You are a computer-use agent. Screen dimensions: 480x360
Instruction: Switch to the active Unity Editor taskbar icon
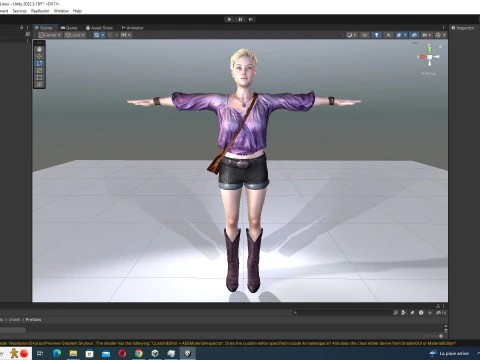click(x=188, y=353)
